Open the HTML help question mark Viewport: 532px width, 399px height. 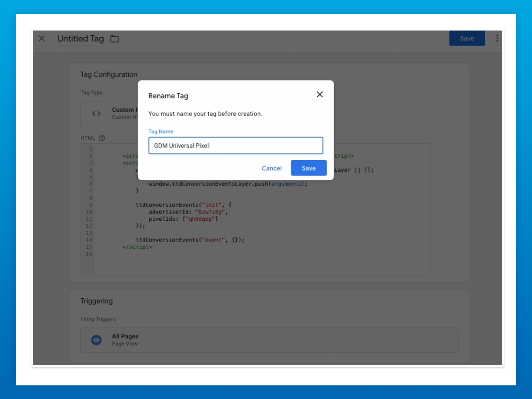(102, 138)
